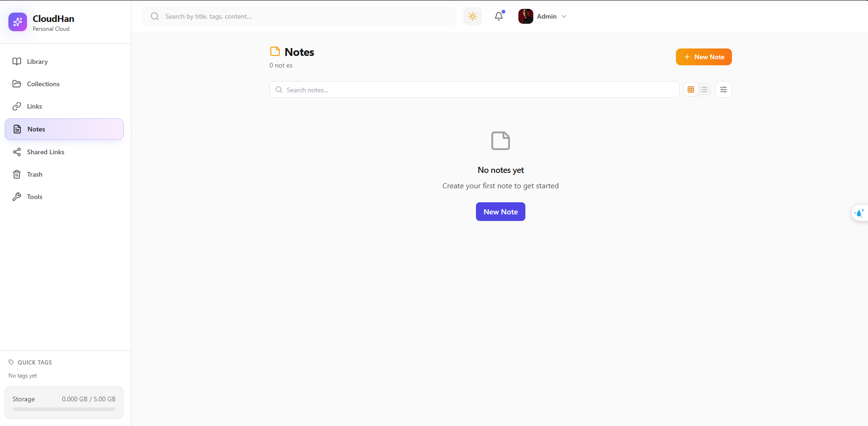Image resolution: width=868 pixels, height=426 pixels.
Task: Click the global search bar
Action: point(299,16)
